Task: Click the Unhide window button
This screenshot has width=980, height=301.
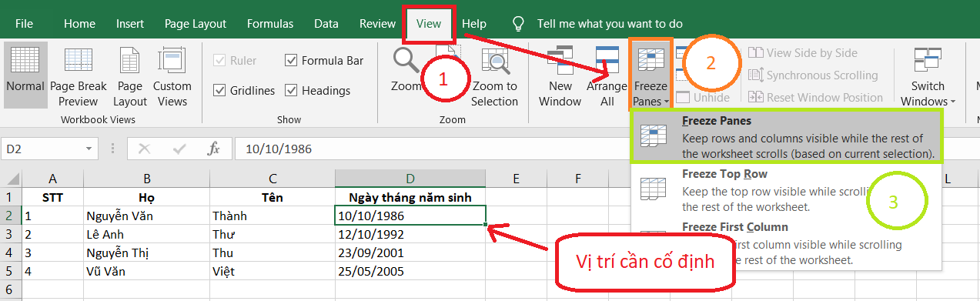Action: (703, 98)
